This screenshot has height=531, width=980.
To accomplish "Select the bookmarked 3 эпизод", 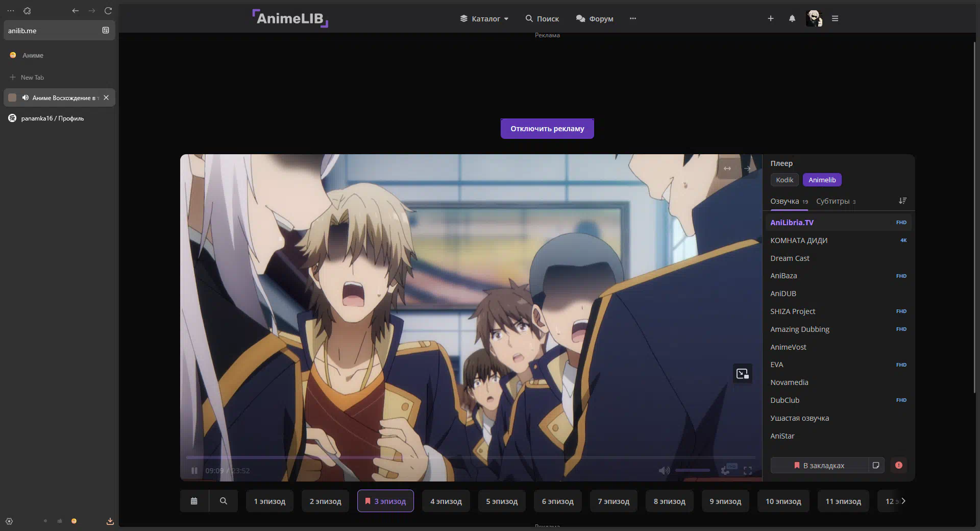I will point(385,501).
